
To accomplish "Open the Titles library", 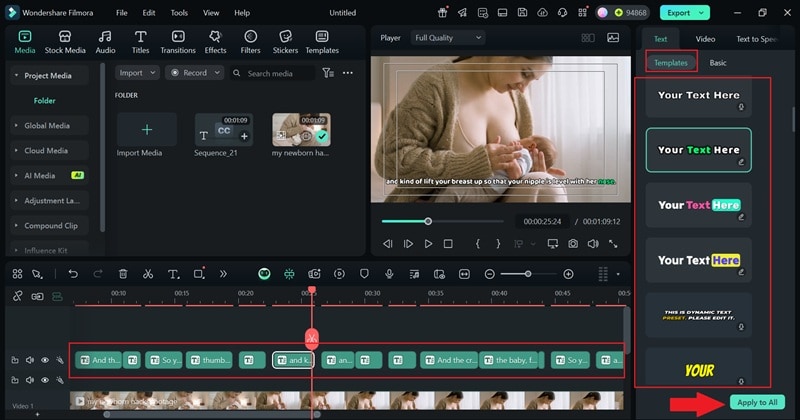I will 140,42.
